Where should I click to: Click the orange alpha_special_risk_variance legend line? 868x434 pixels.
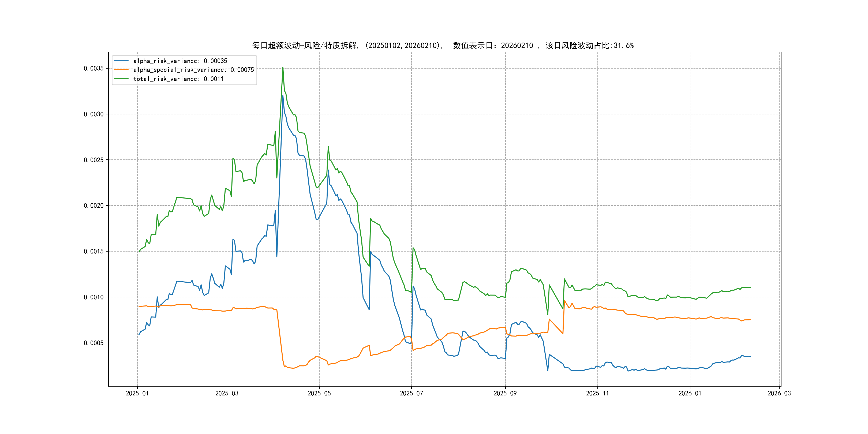pos(121,70)
